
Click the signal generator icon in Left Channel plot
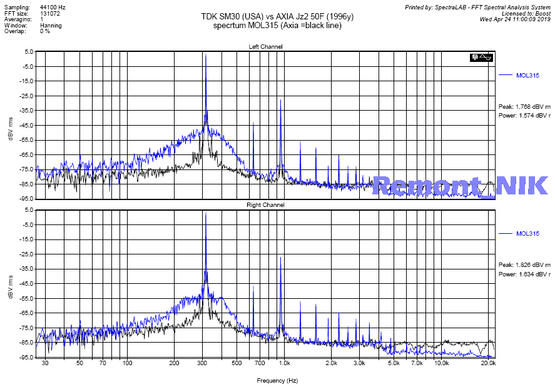(481, 58)
